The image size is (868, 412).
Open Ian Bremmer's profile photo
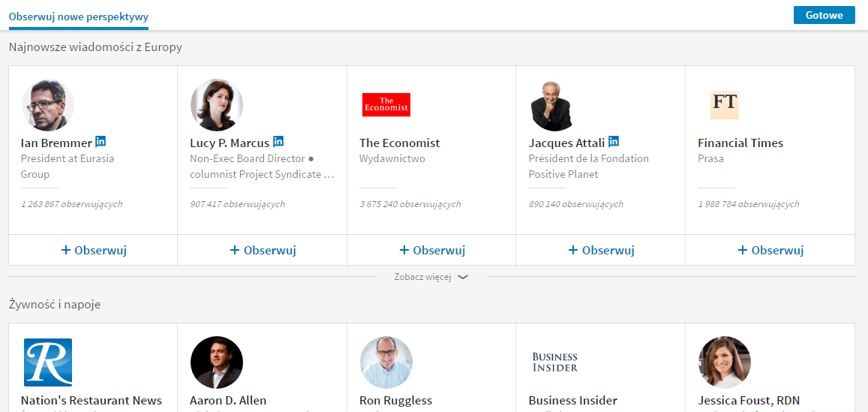(x=48, y=105)
